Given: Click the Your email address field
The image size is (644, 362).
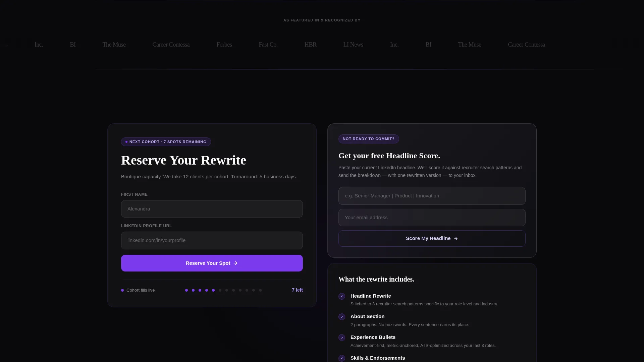Looking at the screenshot, I should pos(432,218).
